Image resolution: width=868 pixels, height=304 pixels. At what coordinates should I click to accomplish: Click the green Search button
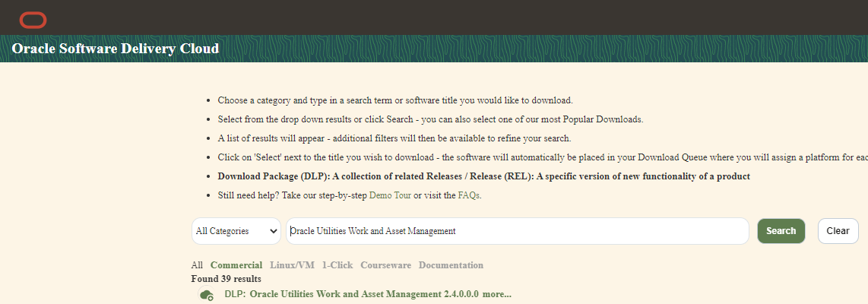pyautogui.click(x=781, y=231)
